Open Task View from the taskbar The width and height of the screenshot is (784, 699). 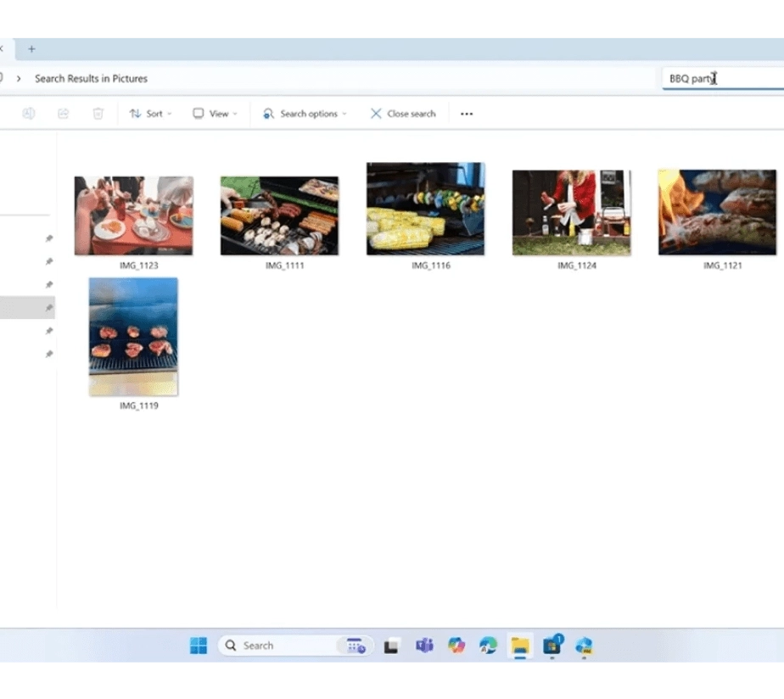point(391,646)
